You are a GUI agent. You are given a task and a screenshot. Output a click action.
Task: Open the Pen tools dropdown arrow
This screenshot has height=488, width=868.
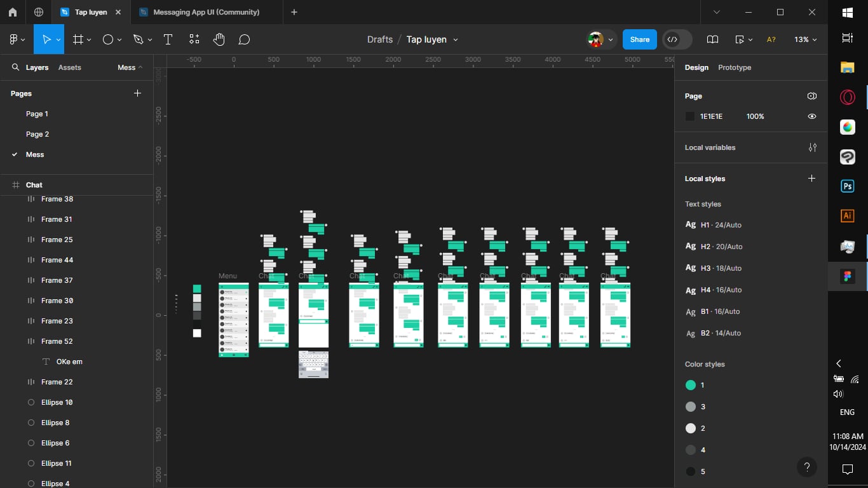tap(150, 39)
